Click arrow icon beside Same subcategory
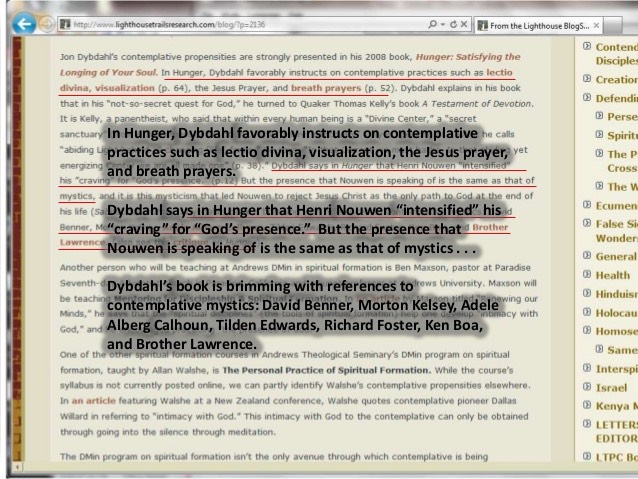638x479 pixels. click(599, 349)
